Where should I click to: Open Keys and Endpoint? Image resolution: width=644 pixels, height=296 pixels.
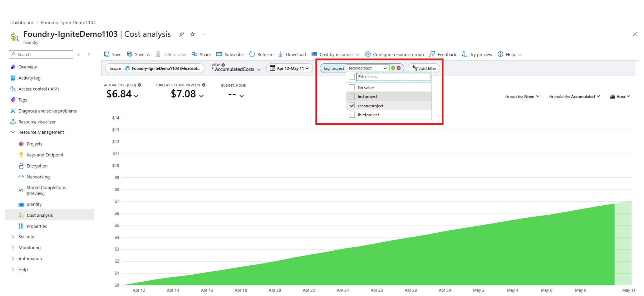tap(45, 155)
